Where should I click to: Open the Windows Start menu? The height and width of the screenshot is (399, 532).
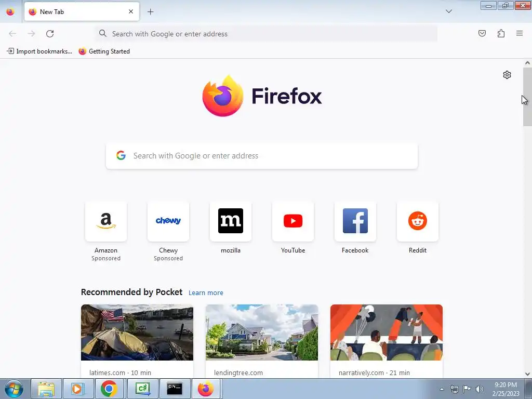point(14,389)
